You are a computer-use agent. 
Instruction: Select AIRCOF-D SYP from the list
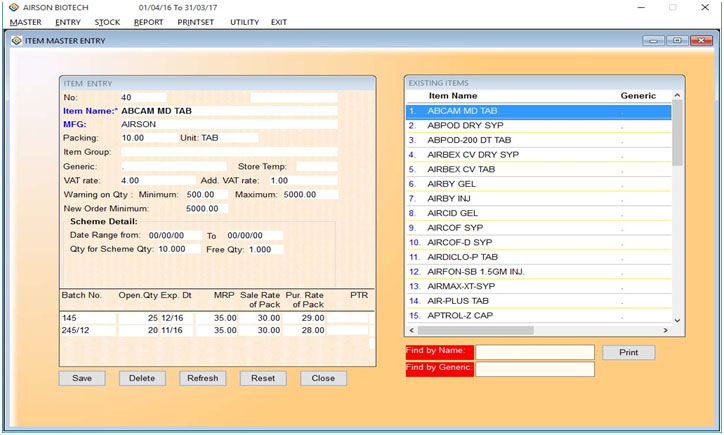pyautogui.click(x=459, y=242)
